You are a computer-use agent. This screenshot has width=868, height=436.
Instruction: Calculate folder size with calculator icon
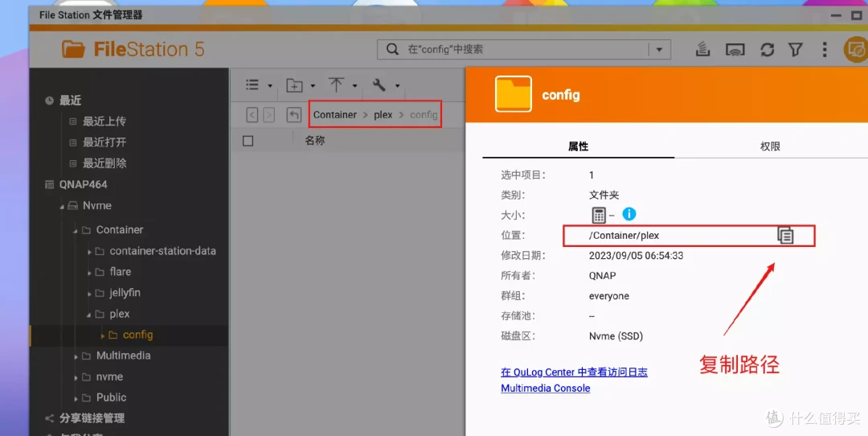point(599,215)
